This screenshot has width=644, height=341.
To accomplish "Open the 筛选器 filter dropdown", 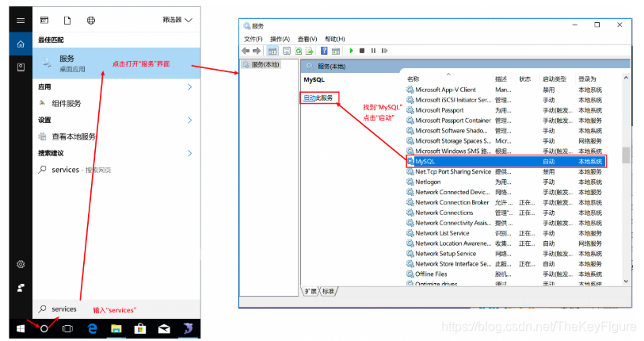I will pos(177,20).
